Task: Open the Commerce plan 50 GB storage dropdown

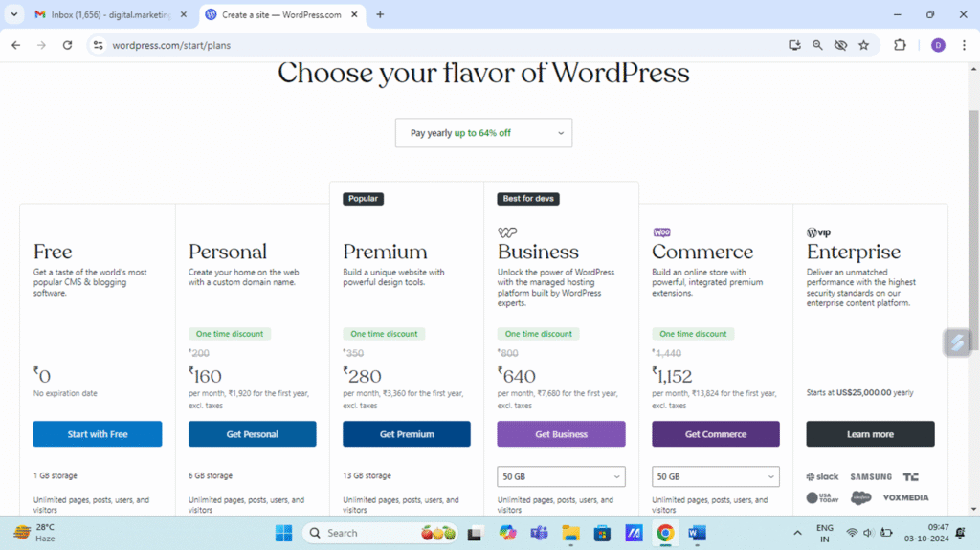Action: [x=716, y=476]
